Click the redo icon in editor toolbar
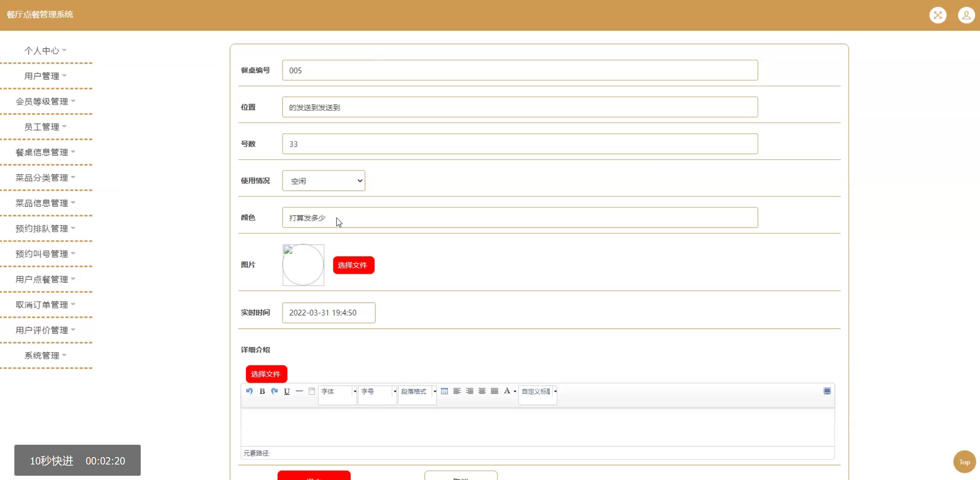The height and width of the screenshot is (480, 980). (274, 391)
